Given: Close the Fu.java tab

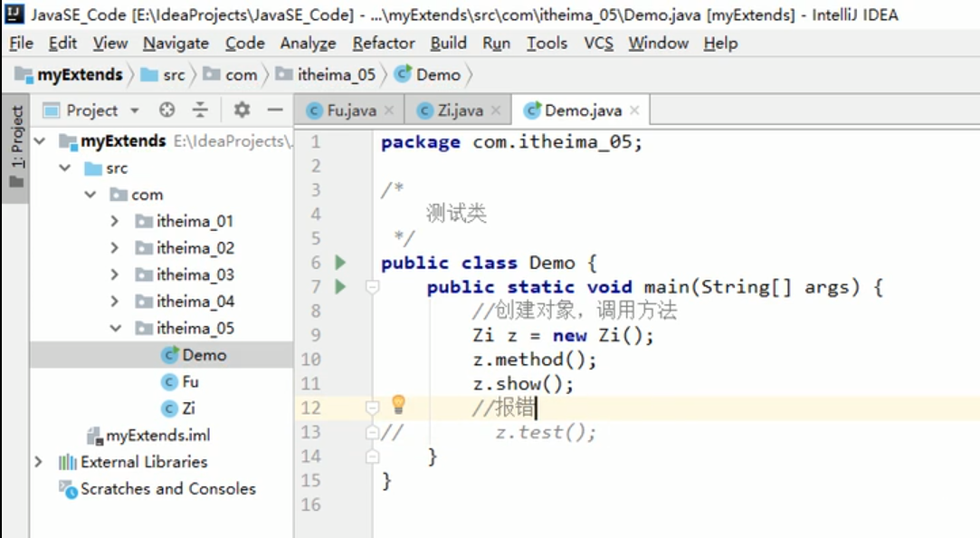Looking at the screenshot, I should pos(389,110).
